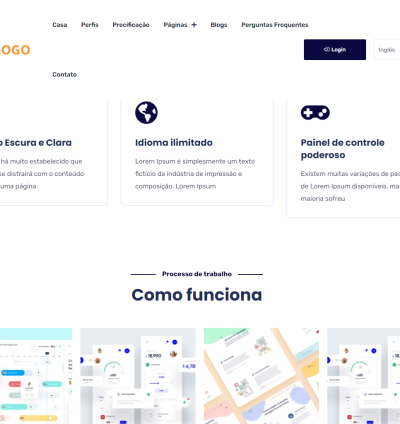Click the description text under Painel de controle poderoso
400x424 pixels.
pos(350,186)
